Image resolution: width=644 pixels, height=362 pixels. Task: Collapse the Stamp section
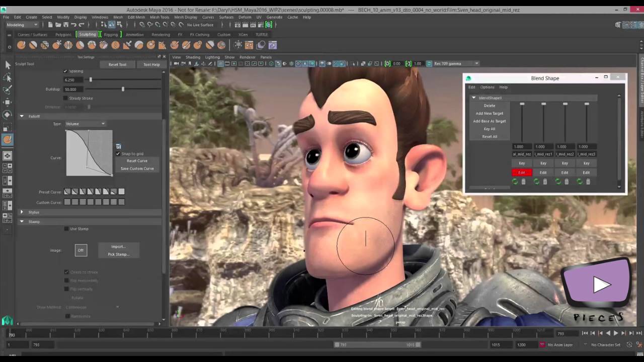(x=22, y=221)
